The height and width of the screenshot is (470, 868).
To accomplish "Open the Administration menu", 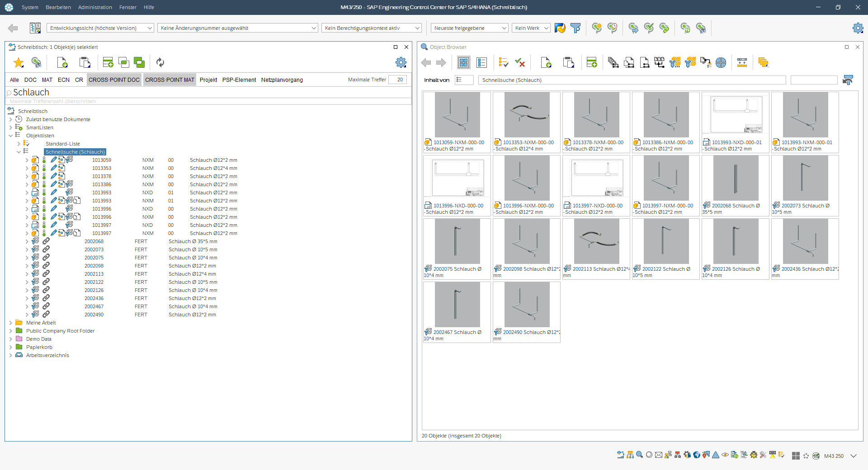I will [x=95, y=7].
